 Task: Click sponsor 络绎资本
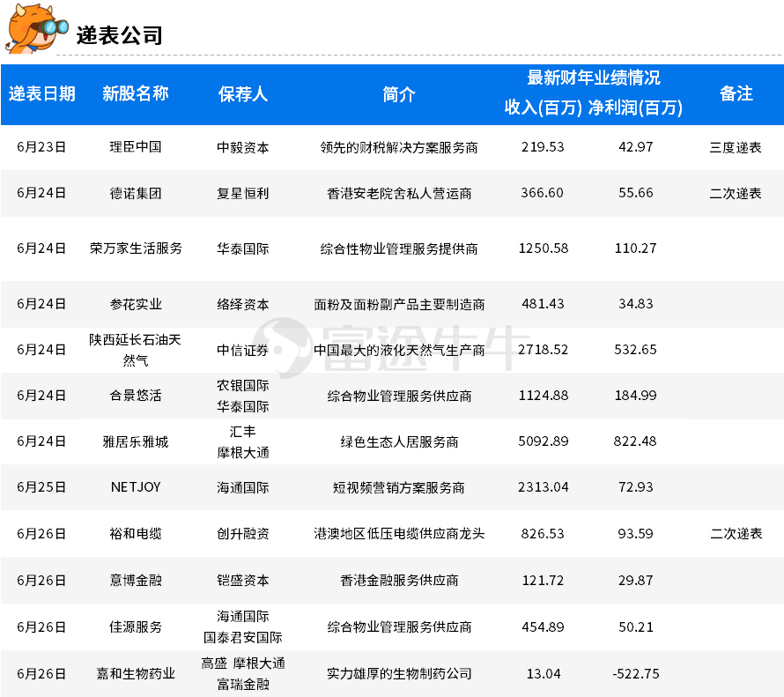(243, 305)
